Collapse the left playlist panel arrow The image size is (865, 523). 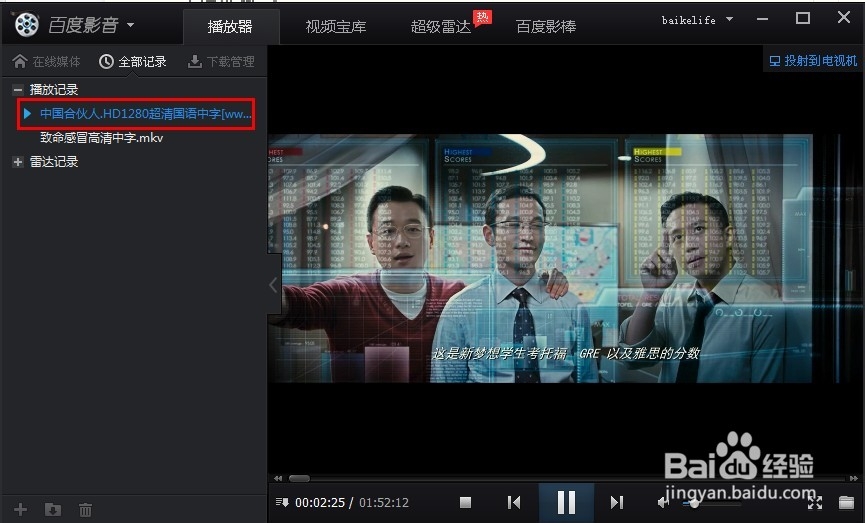tap(274, 285)
